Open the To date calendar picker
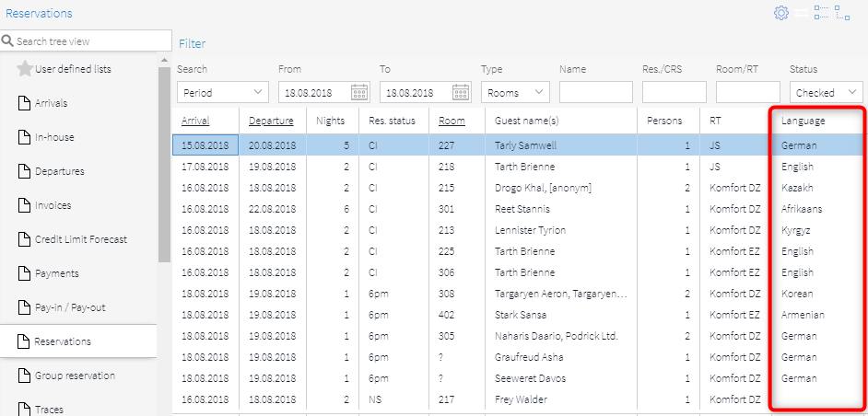868x416 pixels. [x=462, y=92]
